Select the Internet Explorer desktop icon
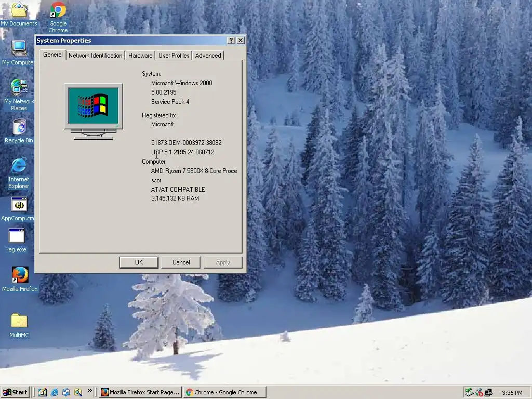The height and width of the screenshot is (399, 532). tap(19, 173)
